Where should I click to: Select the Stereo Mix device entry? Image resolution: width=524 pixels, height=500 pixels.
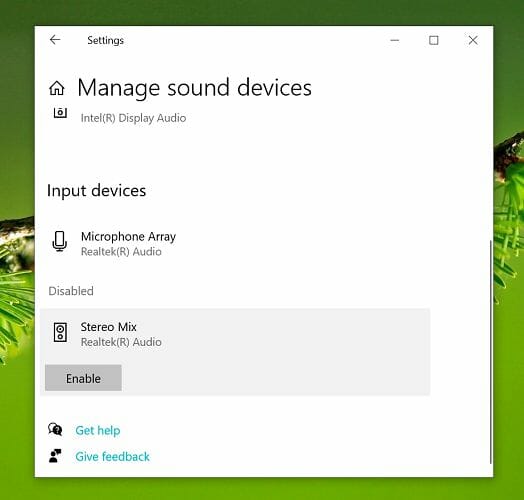click(235, 334)
